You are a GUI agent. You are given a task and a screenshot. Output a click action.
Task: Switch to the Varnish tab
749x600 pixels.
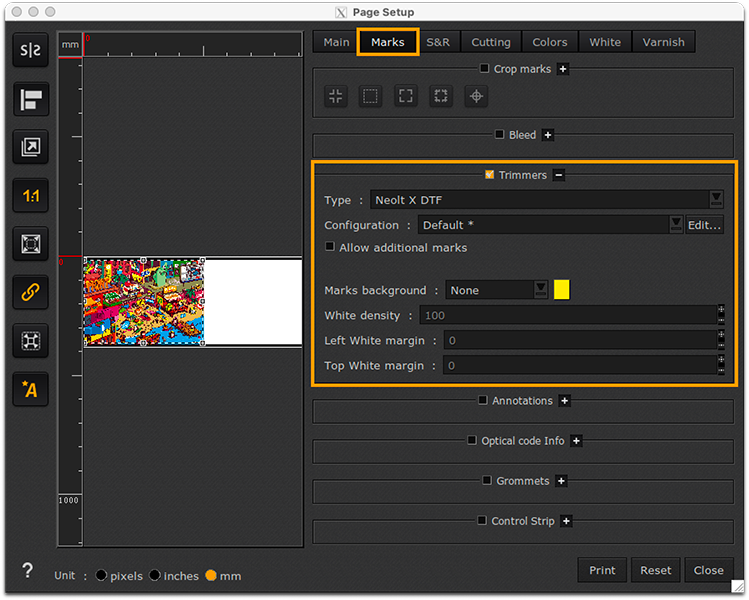(x=663, y=42)
